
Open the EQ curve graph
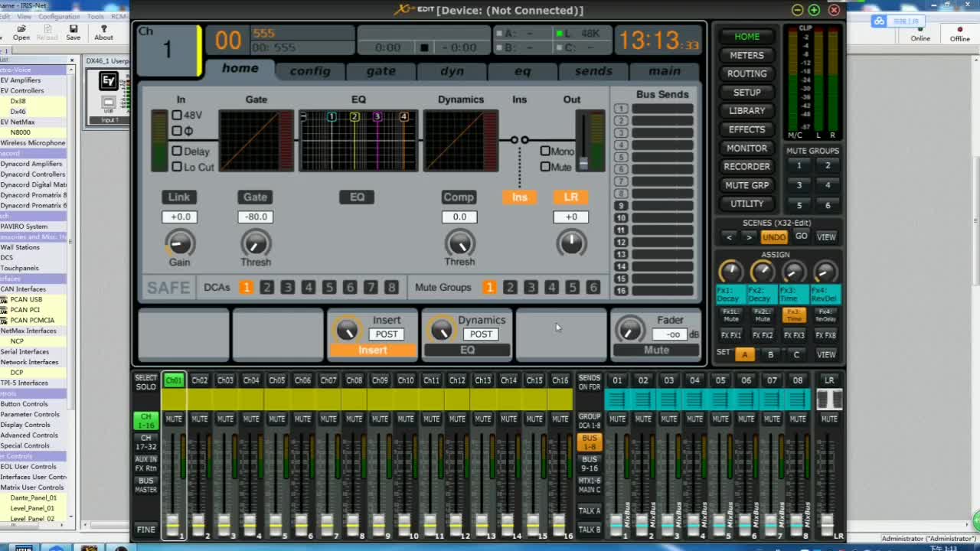(358, 140)
